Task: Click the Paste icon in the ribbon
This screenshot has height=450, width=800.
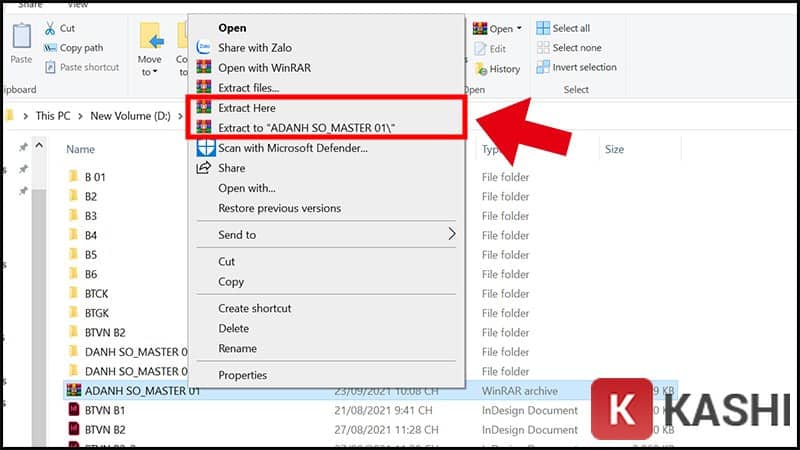Action: (x=21, y=36)
